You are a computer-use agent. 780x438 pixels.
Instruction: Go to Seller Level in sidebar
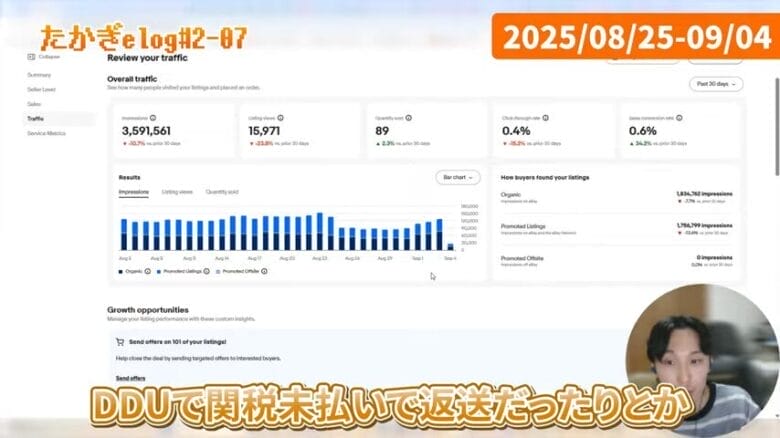42,89
